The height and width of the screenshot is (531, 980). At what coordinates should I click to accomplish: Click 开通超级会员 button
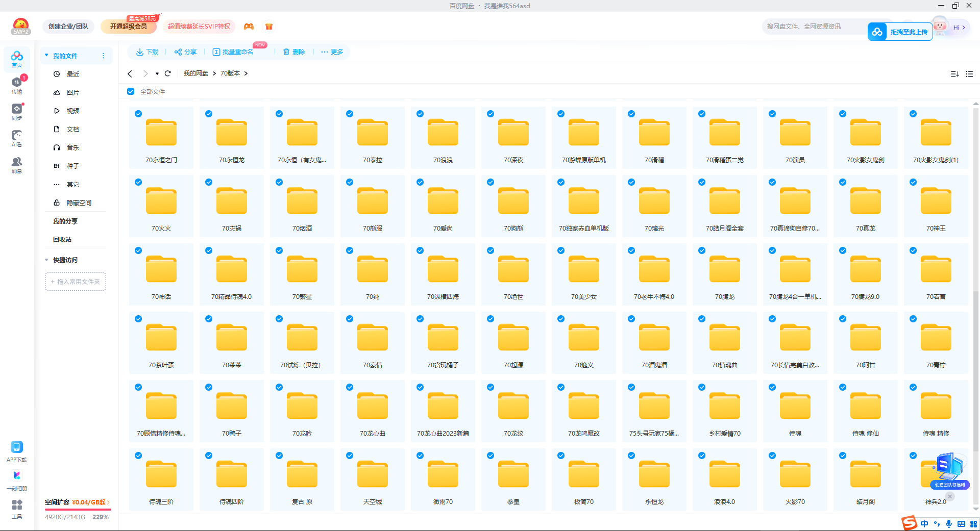click(x=129, y=27)
